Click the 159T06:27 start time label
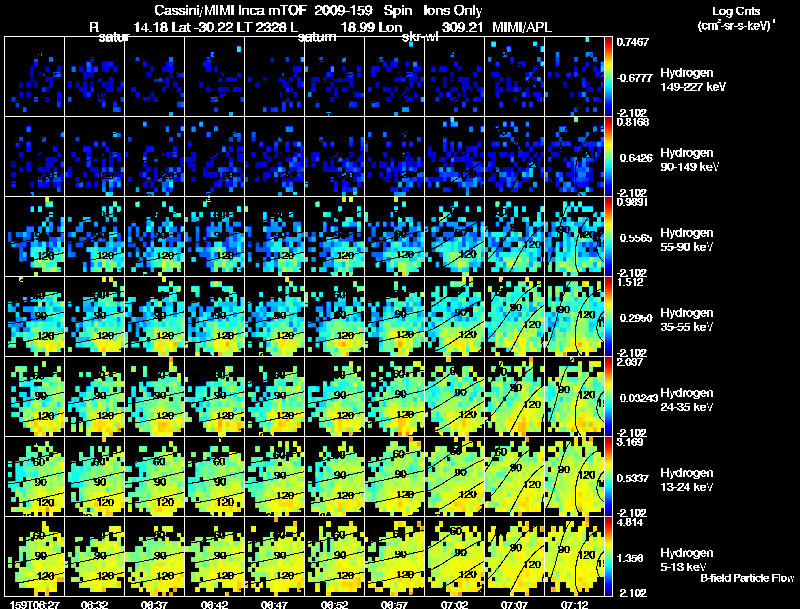The width and height of the screenshot is (800, 609). [x=34, y=604]
